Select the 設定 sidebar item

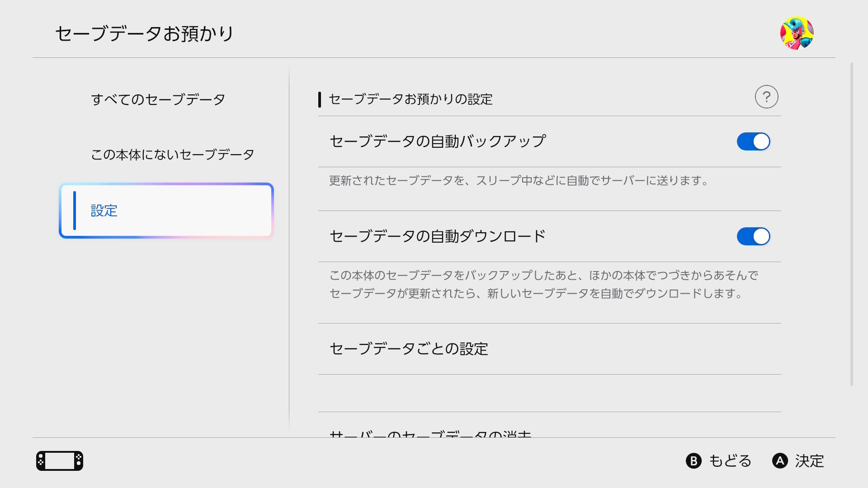(166, 211)
